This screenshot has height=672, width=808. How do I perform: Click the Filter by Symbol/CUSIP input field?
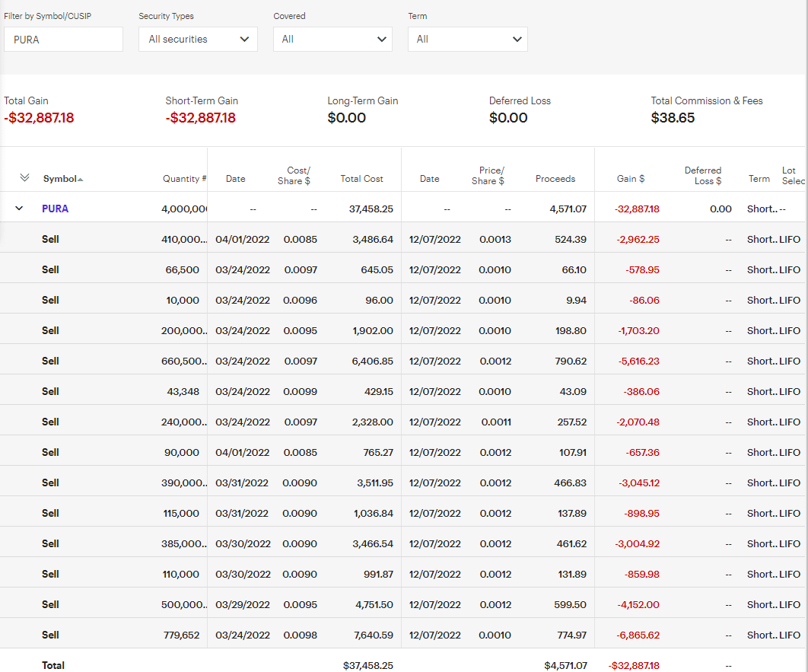[x=63, y=40]
